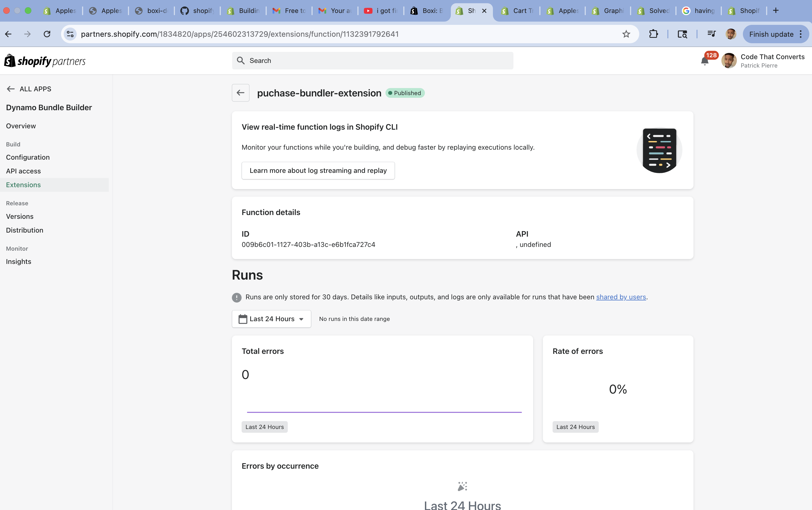Click Learn more about log streaming and replay

(318, 171)
